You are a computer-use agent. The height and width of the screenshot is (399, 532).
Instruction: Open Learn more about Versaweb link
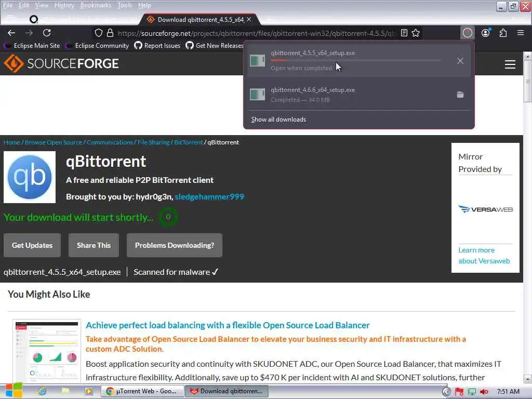[x=484, y=256]
